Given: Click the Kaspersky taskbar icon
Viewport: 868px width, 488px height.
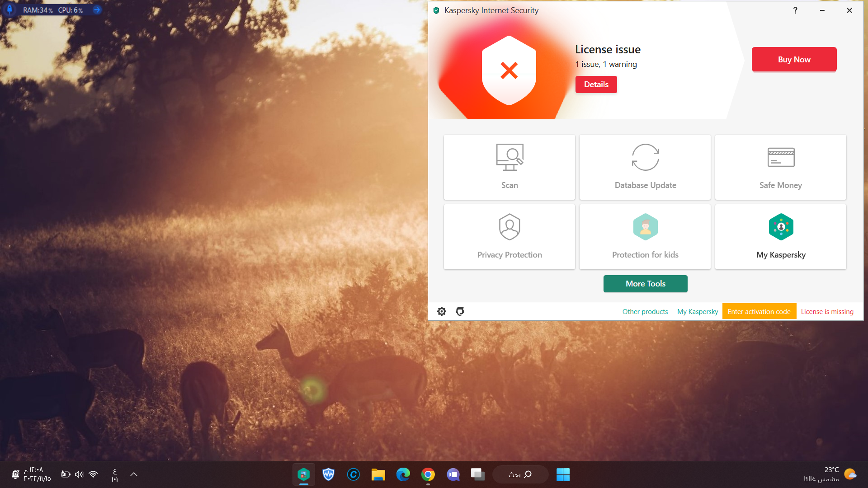Looking at the screenshot, I should [304, 474].
